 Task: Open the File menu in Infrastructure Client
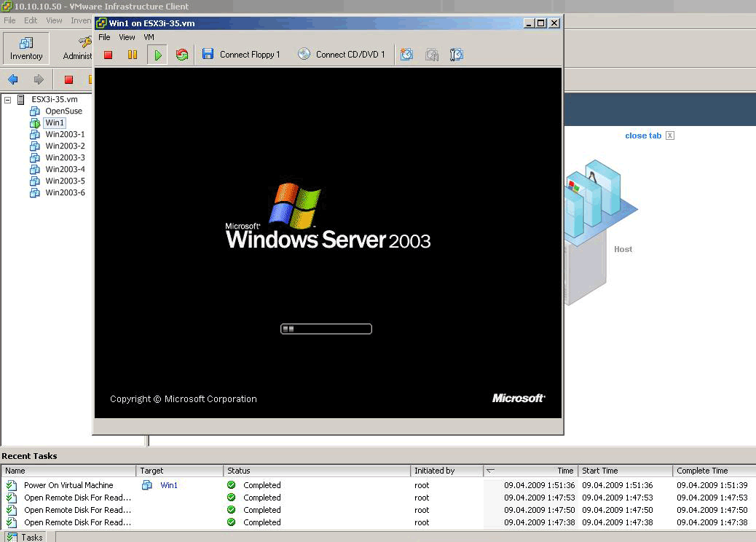tap(9, 20)
